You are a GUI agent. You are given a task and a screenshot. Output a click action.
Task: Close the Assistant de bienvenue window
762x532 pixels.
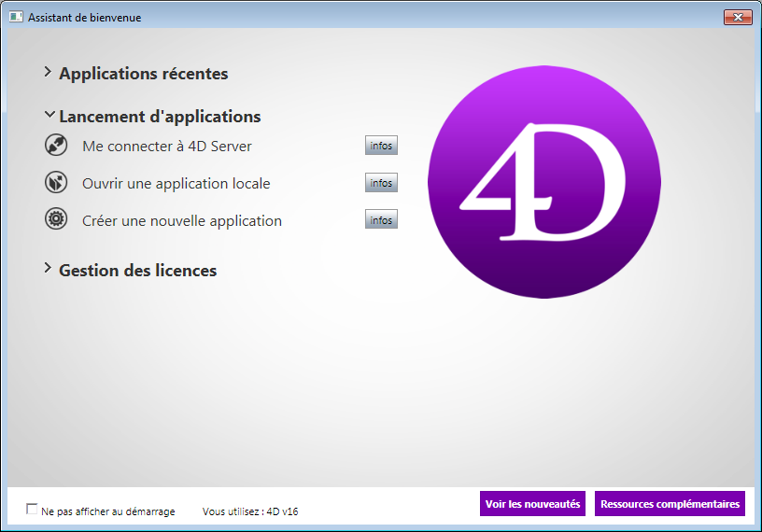pos(737,17)
